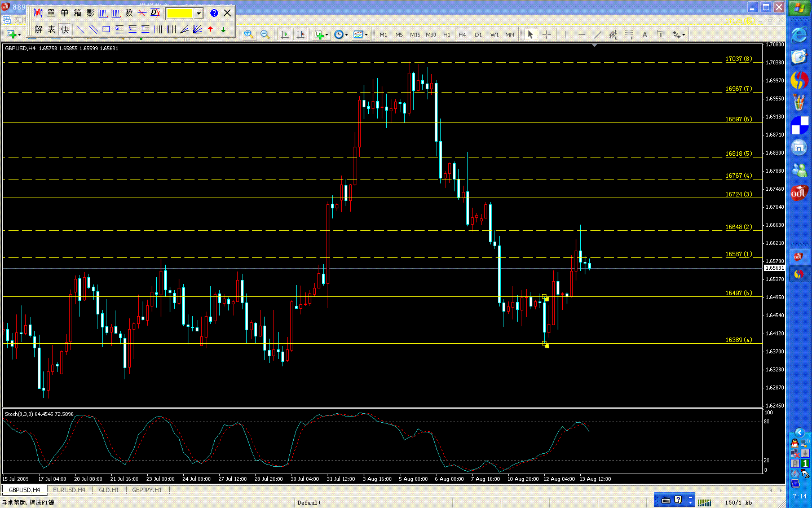Select the rectangle drawing tool
The width and height of the screenshot is (812, 508).
click(106, 29)
